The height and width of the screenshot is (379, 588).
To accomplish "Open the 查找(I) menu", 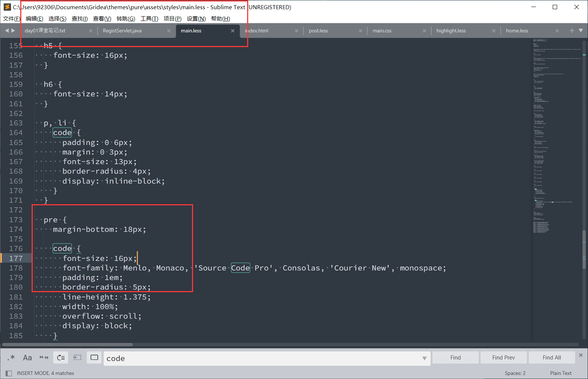I will [80, 19].
